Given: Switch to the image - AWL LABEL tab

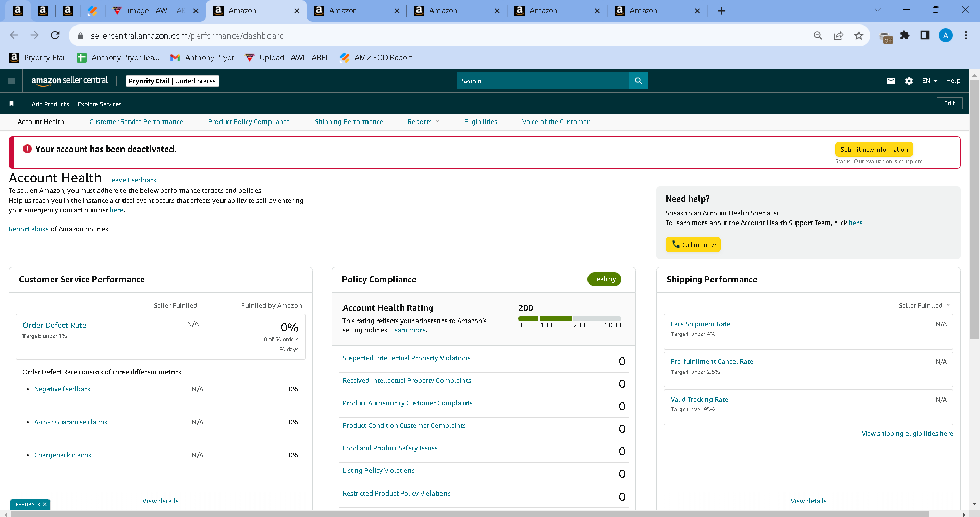Looking at the screenshot, I should coord(155,11).
